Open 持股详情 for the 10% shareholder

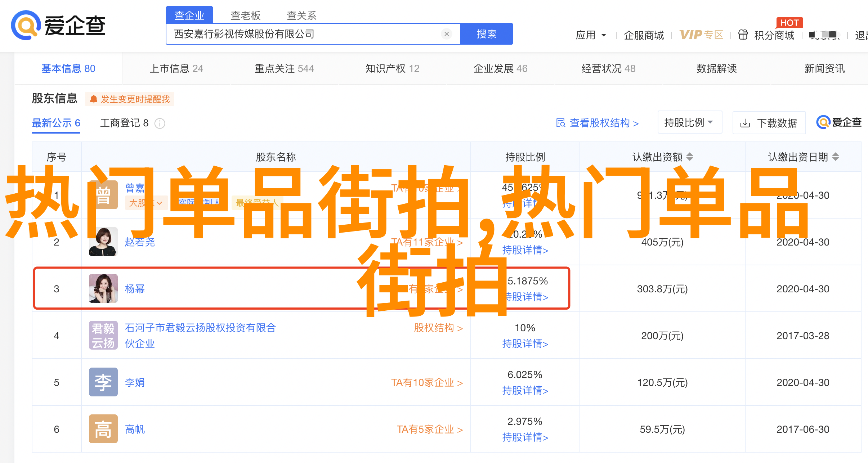[x=525, y=343]
